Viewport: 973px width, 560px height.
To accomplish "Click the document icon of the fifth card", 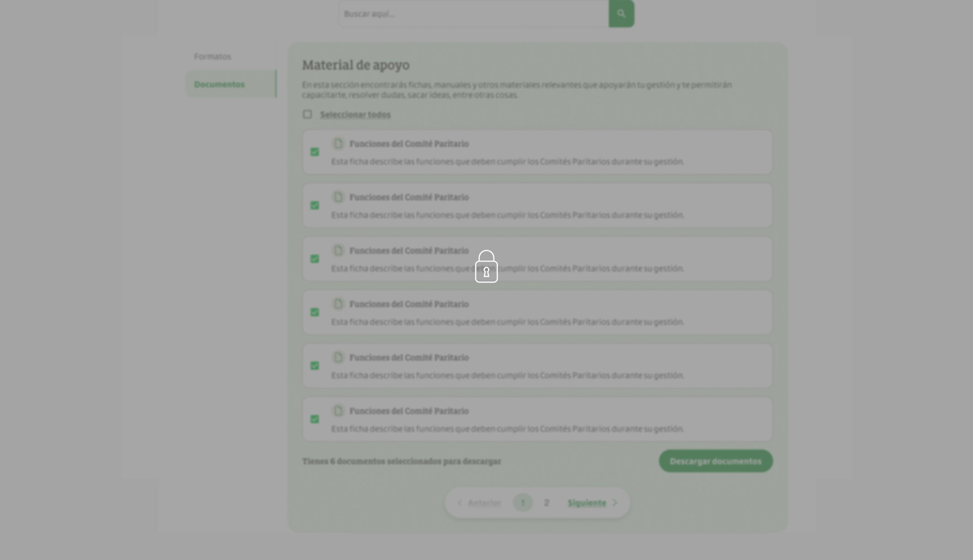I will pyautogui.click(x=338, y=357).
